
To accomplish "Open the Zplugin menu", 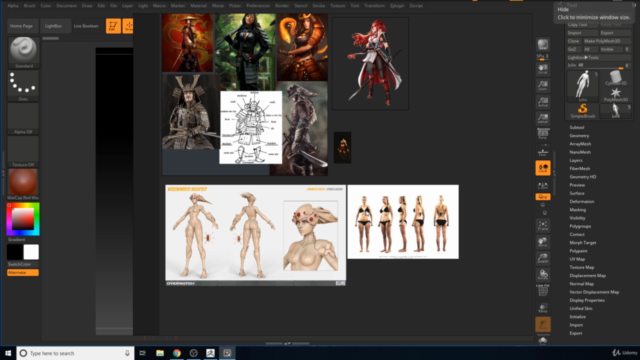I will (x=397, y=6).
